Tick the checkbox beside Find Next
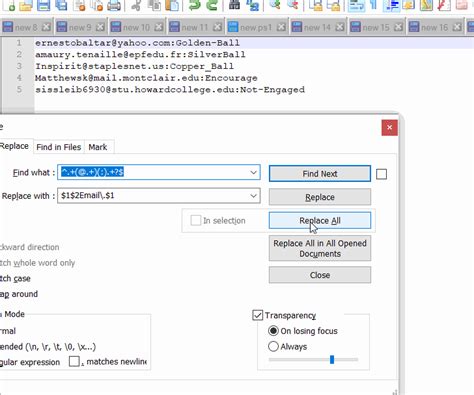 click(381, 174)
